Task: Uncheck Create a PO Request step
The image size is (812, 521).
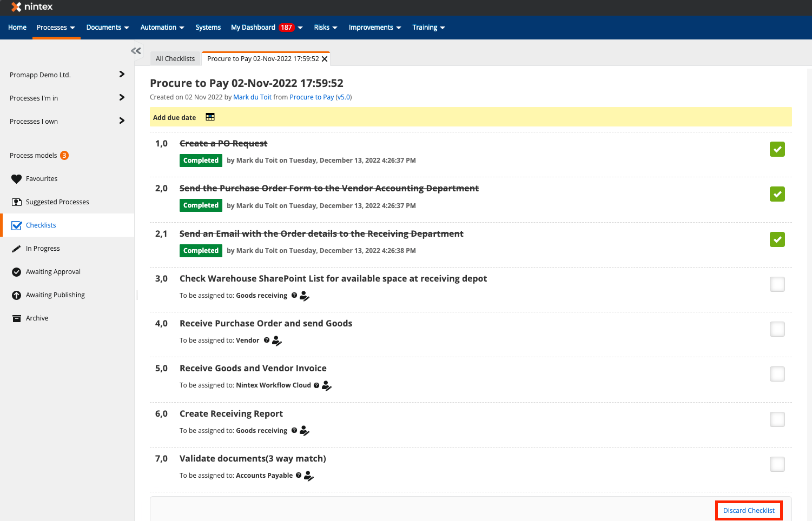Action: click(x=777, y=149)
